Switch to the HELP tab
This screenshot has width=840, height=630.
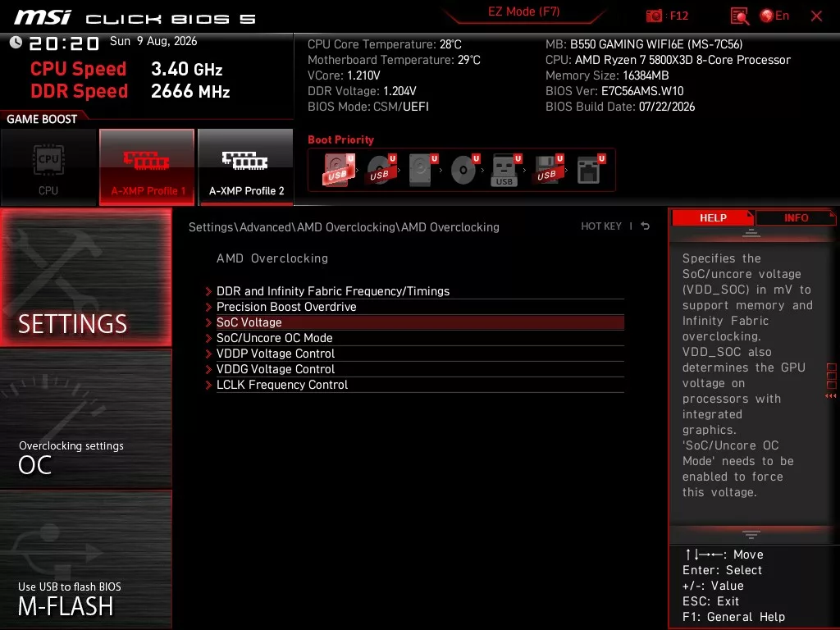click(x=713, y=217)
